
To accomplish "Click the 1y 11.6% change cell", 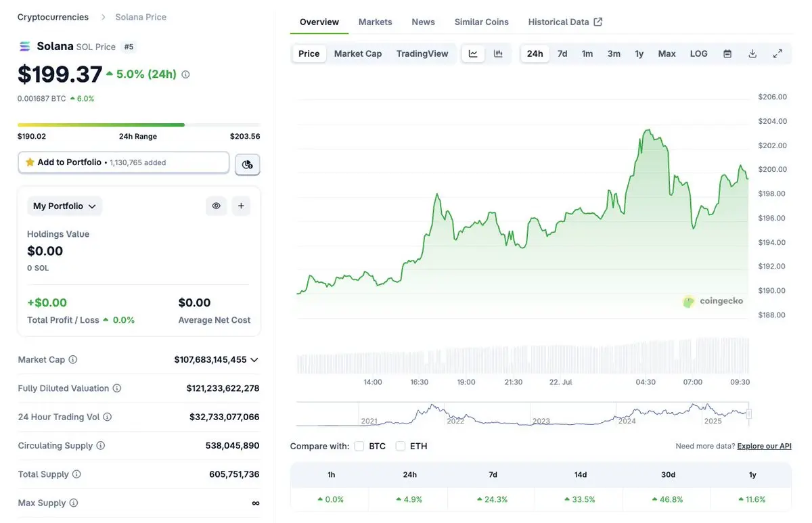I will 752,499.
